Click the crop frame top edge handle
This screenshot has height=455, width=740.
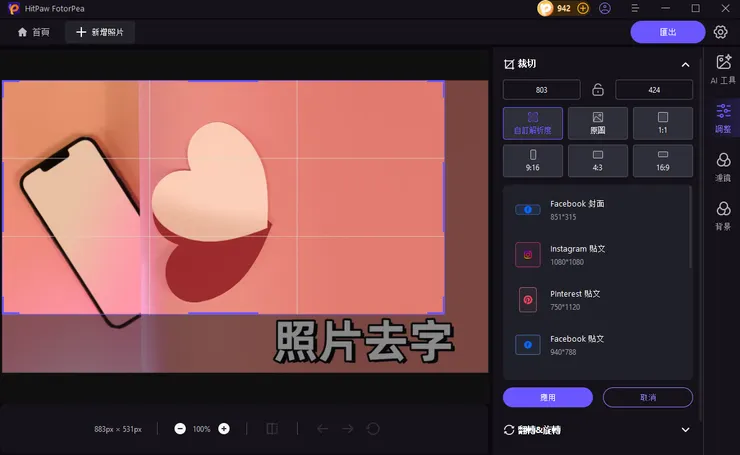(x=223, y=81)
